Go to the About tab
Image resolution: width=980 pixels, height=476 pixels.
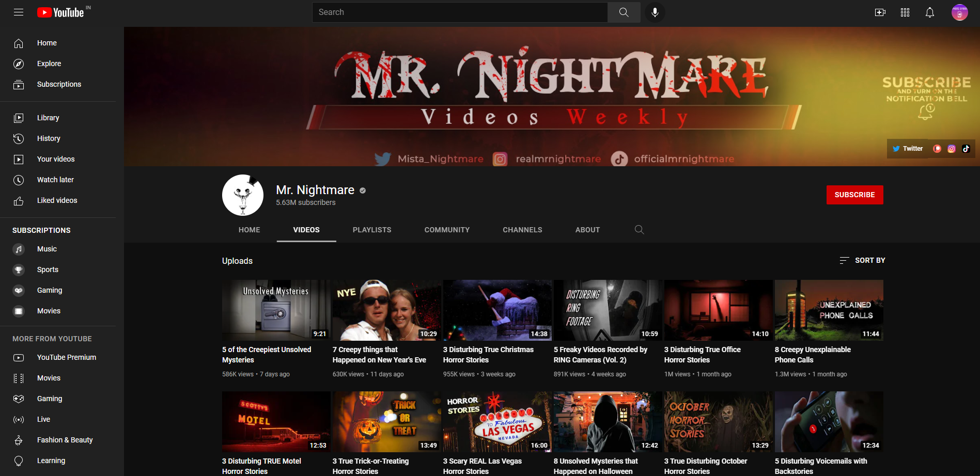point(587,230)
